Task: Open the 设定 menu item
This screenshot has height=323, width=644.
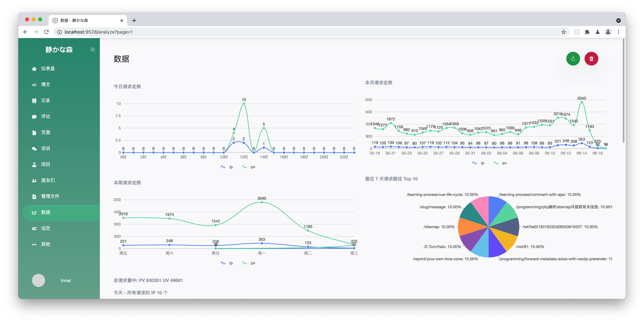Action: [61, 228]
